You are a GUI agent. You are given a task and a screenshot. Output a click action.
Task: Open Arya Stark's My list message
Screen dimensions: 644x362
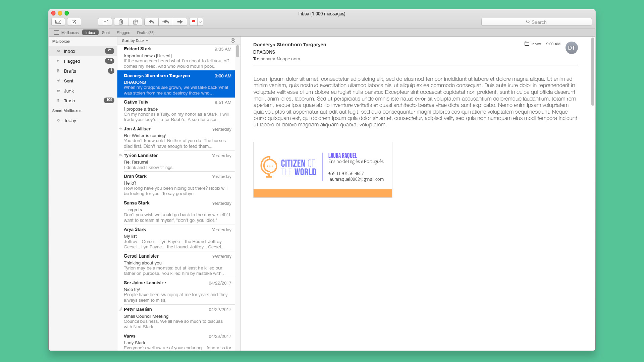pyautogui.click(x=176, y=238)
